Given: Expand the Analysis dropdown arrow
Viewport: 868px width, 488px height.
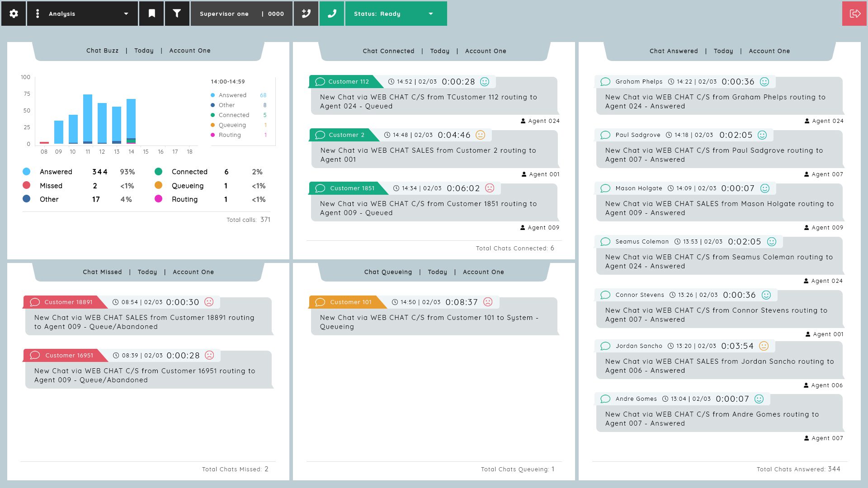Looking at the screenshot, I should pos(126,14).
